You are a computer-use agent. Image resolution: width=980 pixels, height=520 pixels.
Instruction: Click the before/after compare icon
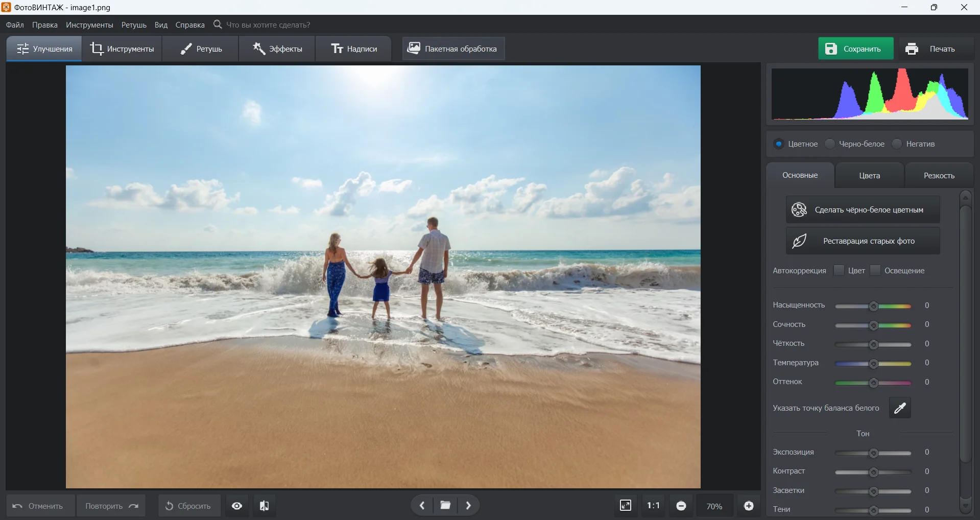click(264, 506)
